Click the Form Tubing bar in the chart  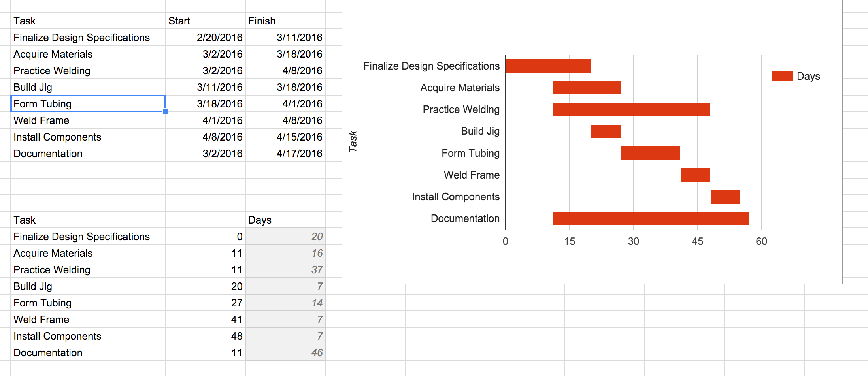(x=650, y=153)
